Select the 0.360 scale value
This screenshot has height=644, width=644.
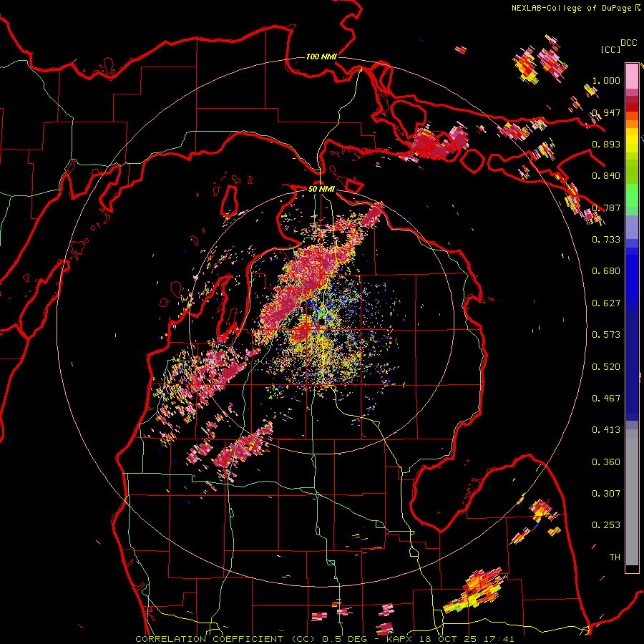606,462
